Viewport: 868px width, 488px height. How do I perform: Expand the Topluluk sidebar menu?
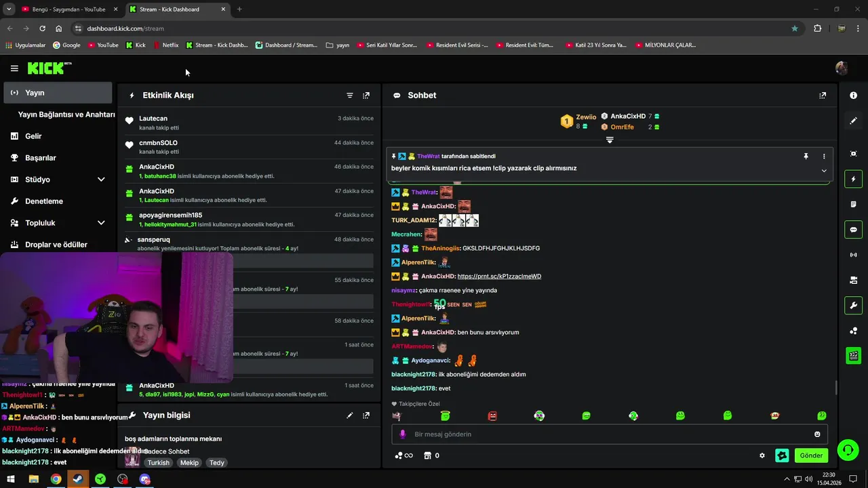pos(101,223)
